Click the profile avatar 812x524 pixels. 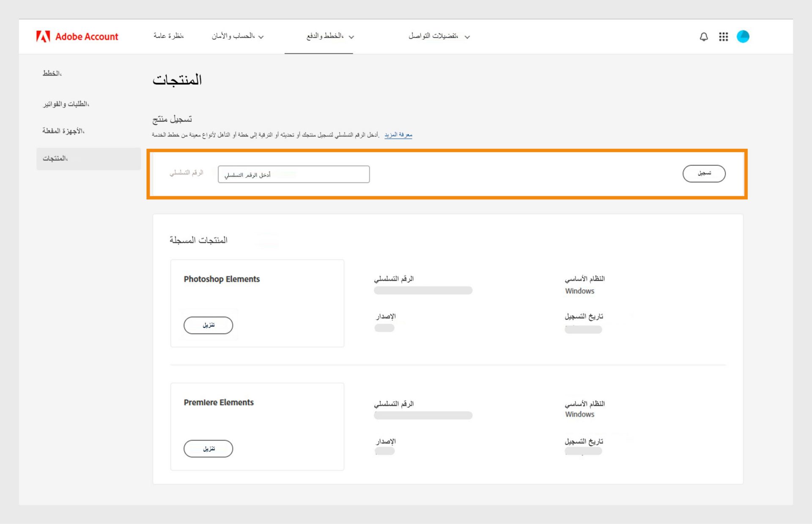[x=743, y=36]
